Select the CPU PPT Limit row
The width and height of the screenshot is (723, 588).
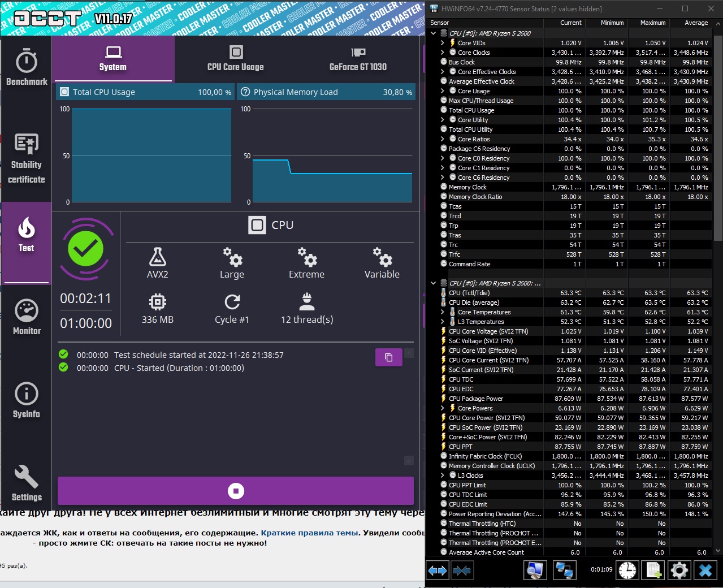[570, 485]
